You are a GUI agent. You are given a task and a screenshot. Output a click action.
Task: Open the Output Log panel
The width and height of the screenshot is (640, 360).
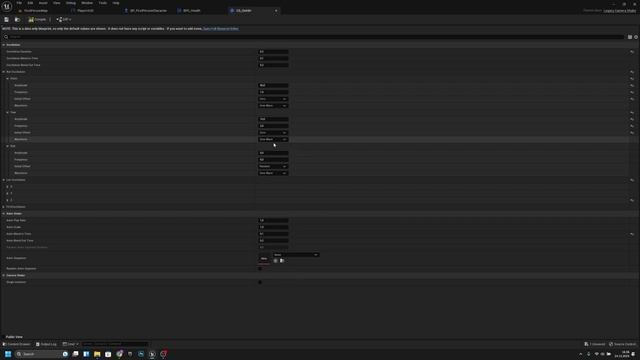pyautogui.click(x=46, y=344)
